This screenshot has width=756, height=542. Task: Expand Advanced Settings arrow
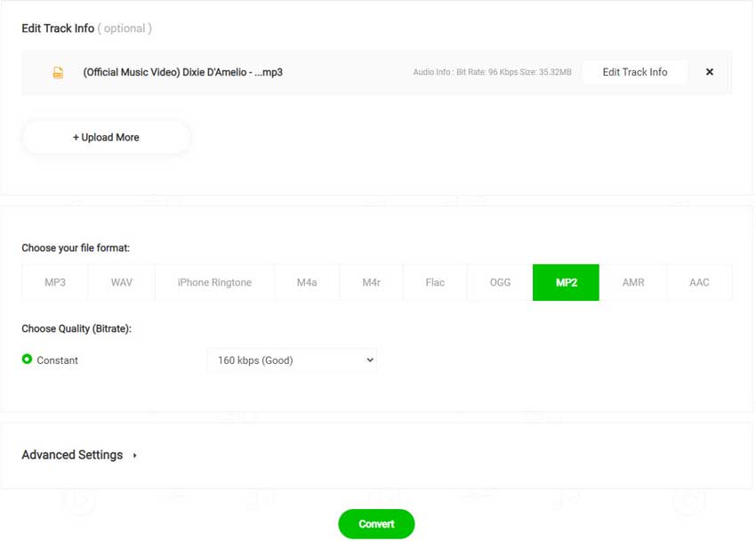click(135, 456)
